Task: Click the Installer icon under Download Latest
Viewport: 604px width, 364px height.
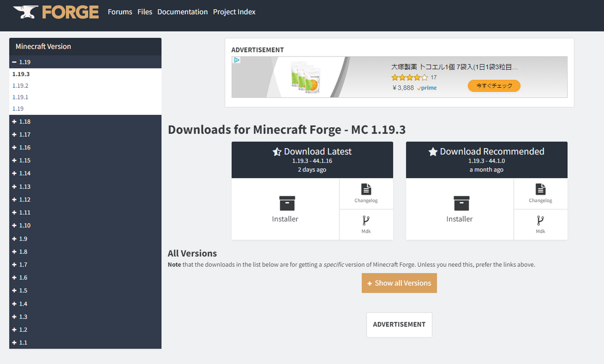Action: pyautogui.click(x=285, y=203)
